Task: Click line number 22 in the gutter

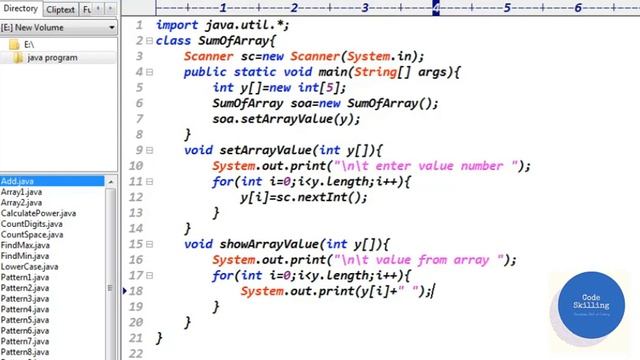Action: tap(136, 353)
